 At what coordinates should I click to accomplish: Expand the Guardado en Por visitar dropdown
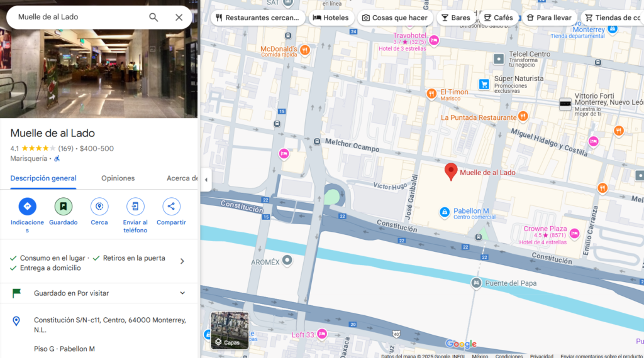[x=182, y=293]
